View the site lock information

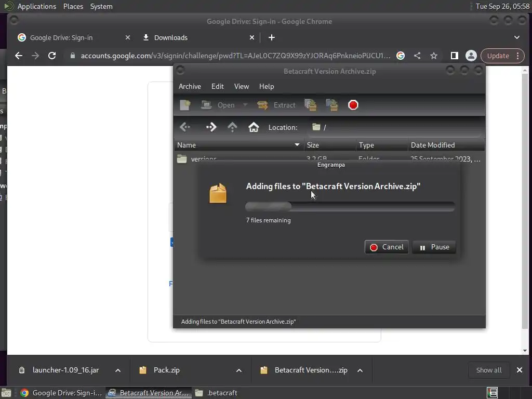coord(72,56)
